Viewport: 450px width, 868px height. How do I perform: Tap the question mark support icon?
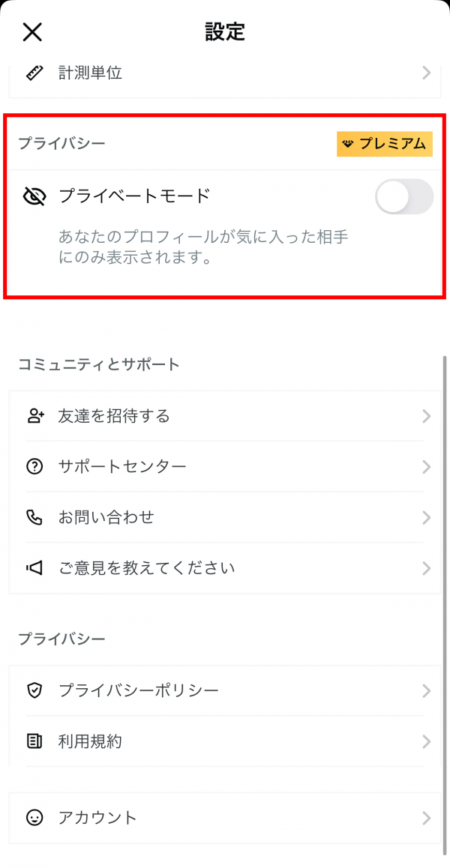coord(34,466)
